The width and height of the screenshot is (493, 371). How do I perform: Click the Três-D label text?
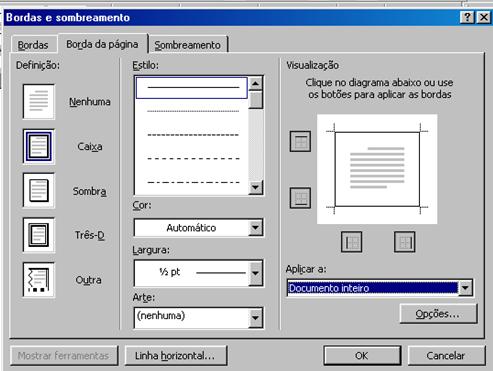tap(90, 235)
